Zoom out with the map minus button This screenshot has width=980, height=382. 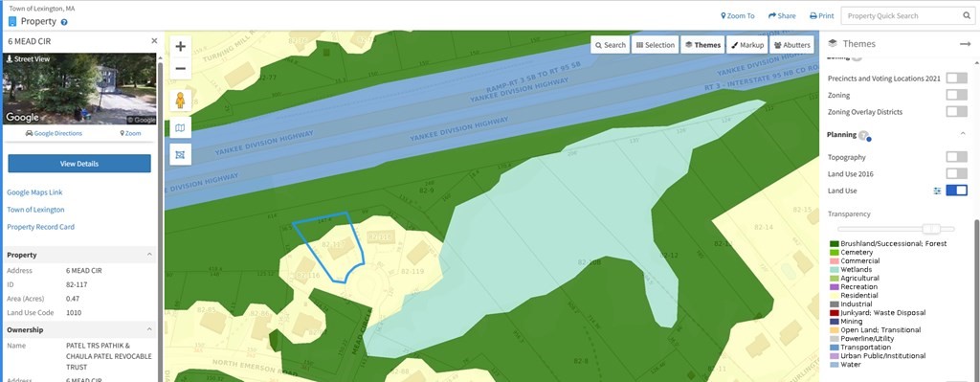pyautogui.click(x=181, y=68)
